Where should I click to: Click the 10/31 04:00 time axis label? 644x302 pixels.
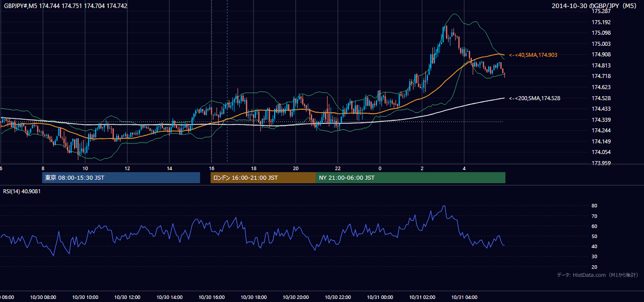click(464, 297)
